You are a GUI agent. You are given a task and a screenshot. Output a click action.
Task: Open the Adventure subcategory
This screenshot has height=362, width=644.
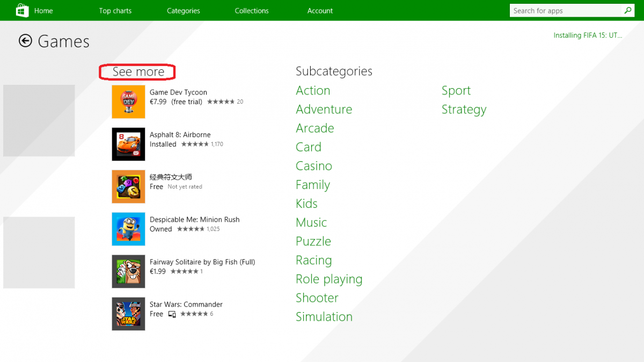[x=324, y=109]
